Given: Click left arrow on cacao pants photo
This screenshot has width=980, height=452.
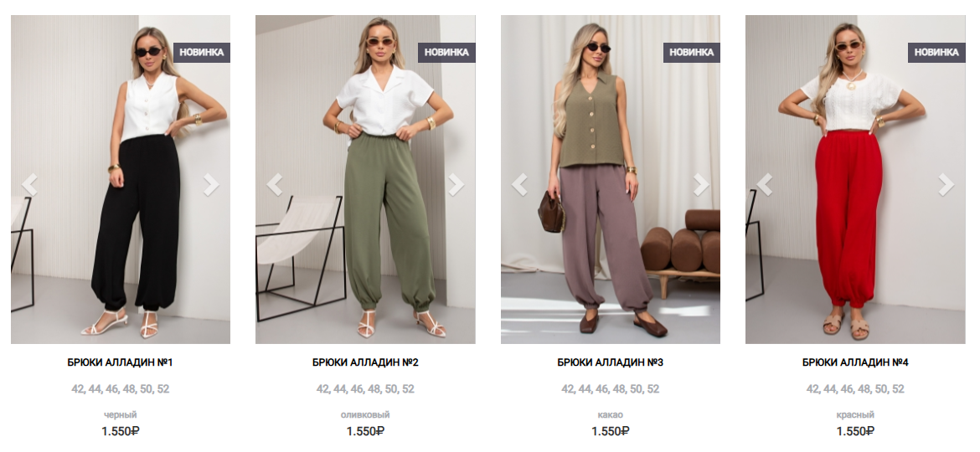Looking at the screenshot, I should point(519,185).
